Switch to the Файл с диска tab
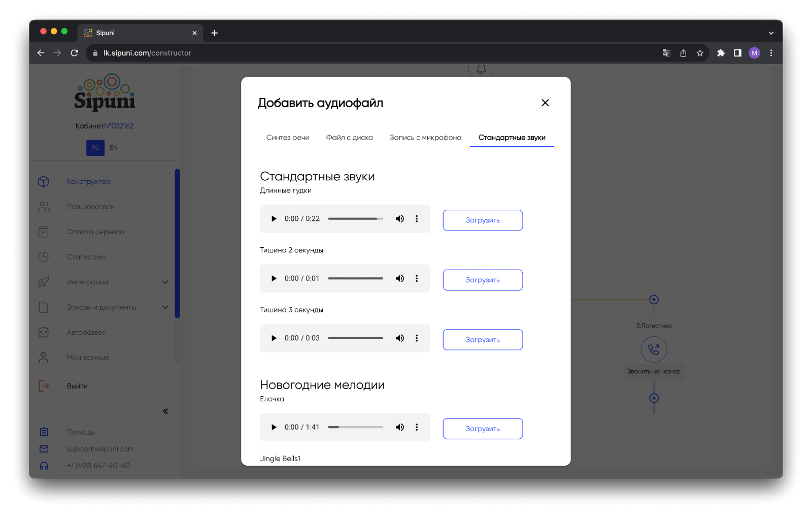Viewport: 812px width, 517px height. [349, 138]
